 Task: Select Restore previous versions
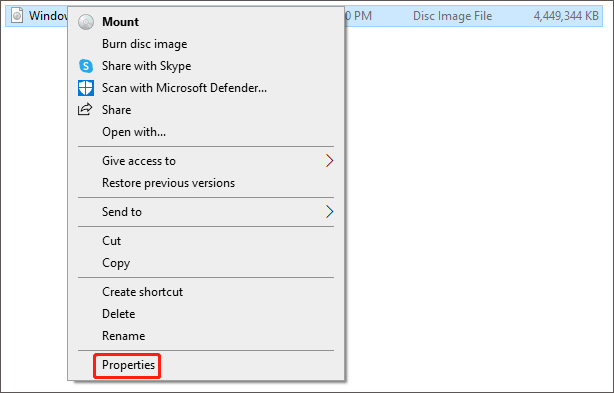[168, 183]
